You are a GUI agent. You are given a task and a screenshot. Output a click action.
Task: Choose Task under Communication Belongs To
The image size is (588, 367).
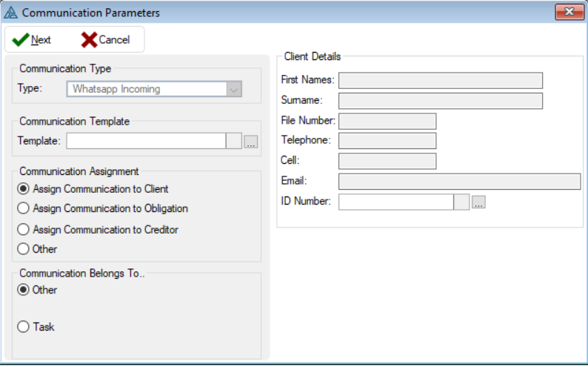click(x=23, y=326)
